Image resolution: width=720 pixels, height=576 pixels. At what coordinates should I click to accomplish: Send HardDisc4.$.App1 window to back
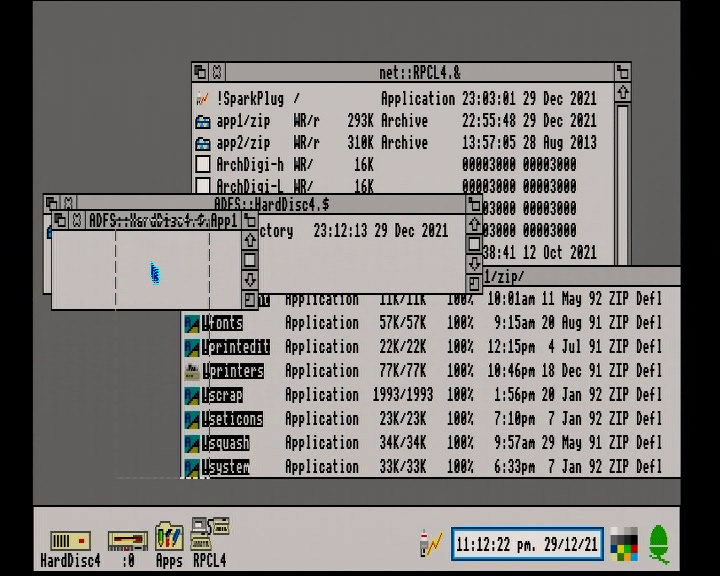click(60, 220)
